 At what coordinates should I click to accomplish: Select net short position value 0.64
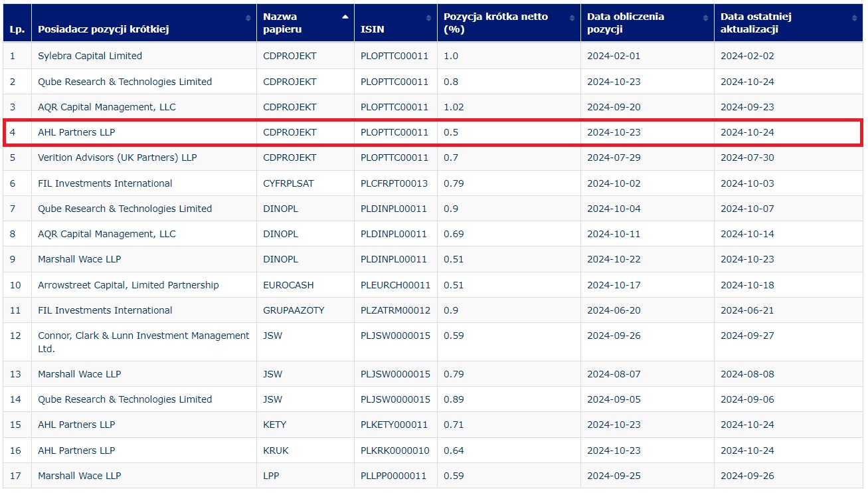pyautogui.click(x=454, y=450)
